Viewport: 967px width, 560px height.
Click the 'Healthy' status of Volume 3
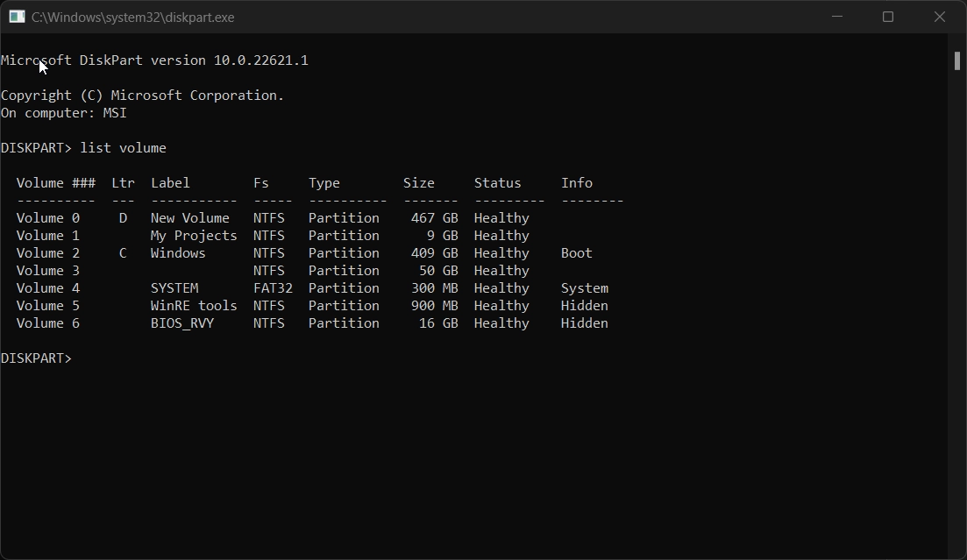pyautogui.click(x=502, y=271)
